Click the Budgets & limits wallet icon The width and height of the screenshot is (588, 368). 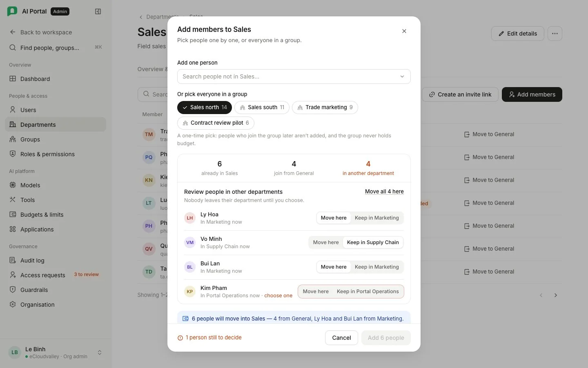tap(13, 215)
